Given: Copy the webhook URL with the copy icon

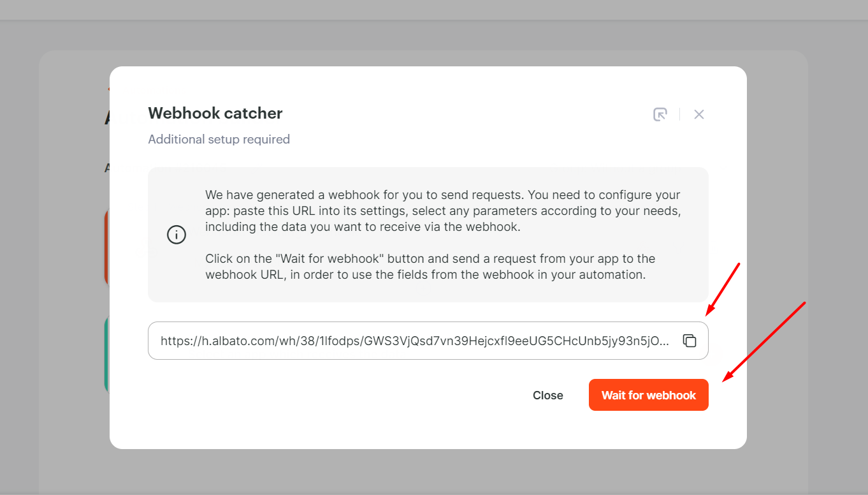Looking at the screenshot, I should click(689, 341).
